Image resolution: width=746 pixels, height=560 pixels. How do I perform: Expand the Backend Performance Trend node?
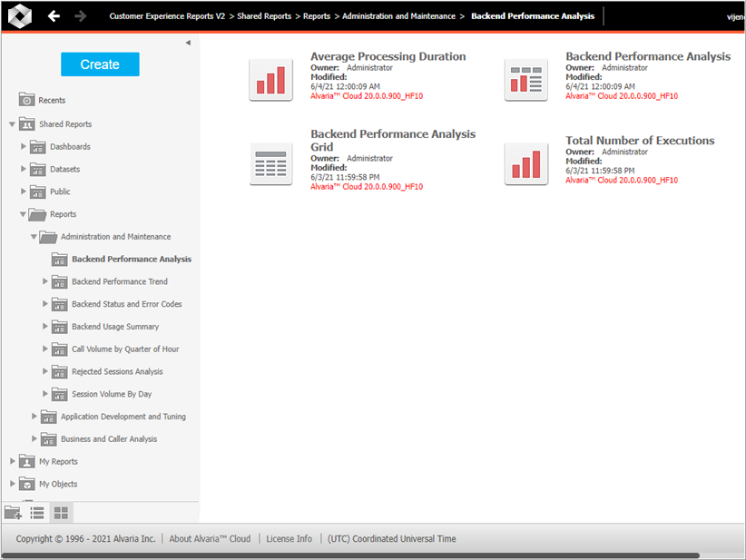(x=45, y=281)
